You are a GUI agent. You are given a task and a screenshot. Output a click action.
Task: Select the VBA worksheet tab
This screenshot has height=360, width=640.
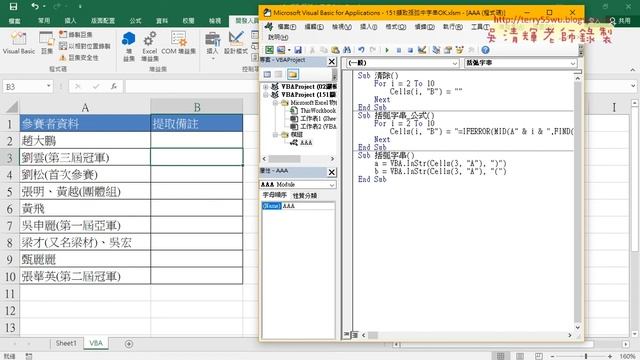(x=96, y=343)
